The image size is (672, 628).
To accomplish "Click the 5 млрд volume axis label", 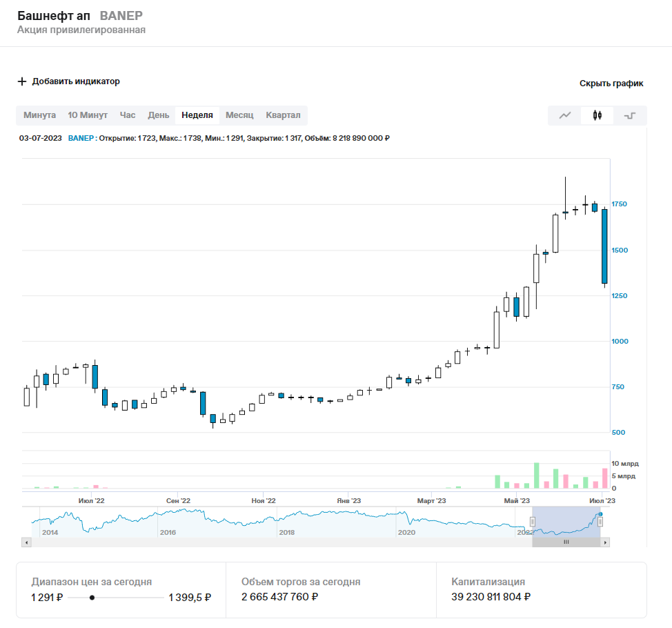I will pos(624,476).
